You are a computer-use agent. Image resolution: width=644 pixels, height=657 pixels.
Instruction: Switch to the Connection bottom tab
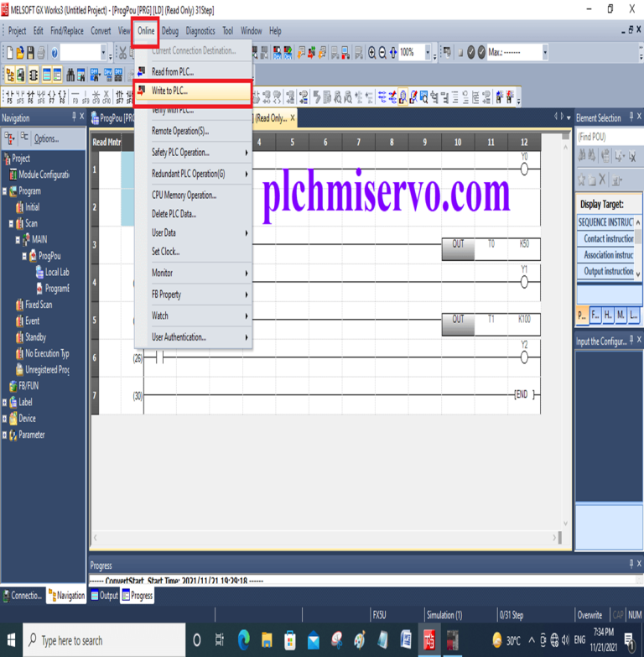click(x=22, y=596)
